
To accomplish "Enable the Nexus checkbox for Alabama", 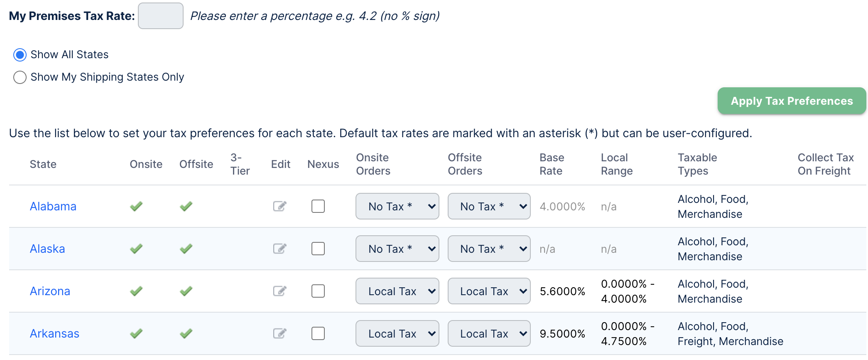I will [x=318, y=206].
